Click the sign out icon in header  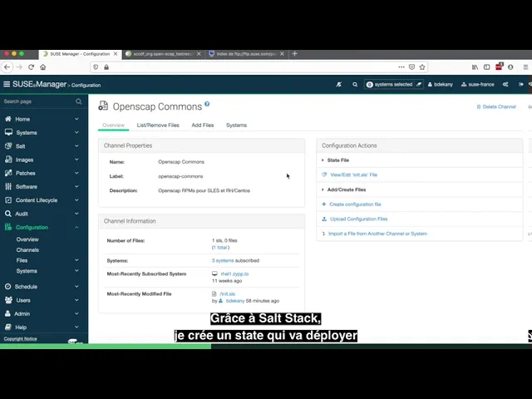point(521,85)
